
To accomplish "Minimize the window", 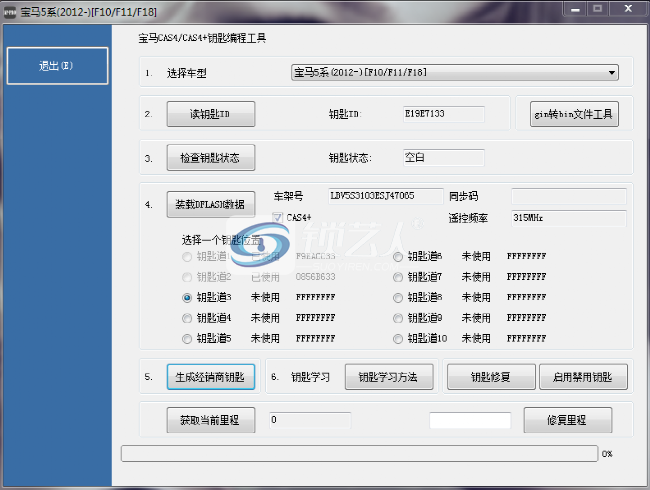I will [575, 9].
